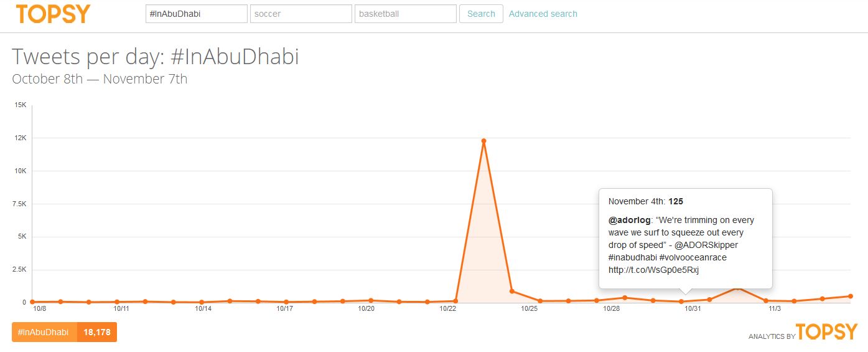Click the first data point above 10/8
The image size is (868, 352).
(32, 302)
